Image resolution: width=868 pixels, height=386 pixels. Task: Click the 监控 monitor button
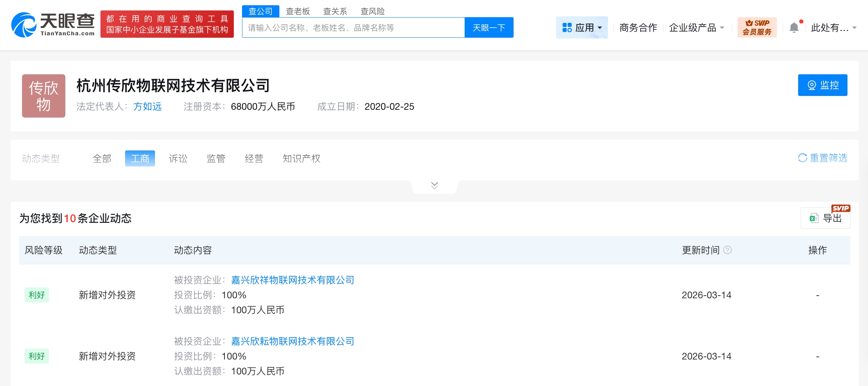click(822, 85)
